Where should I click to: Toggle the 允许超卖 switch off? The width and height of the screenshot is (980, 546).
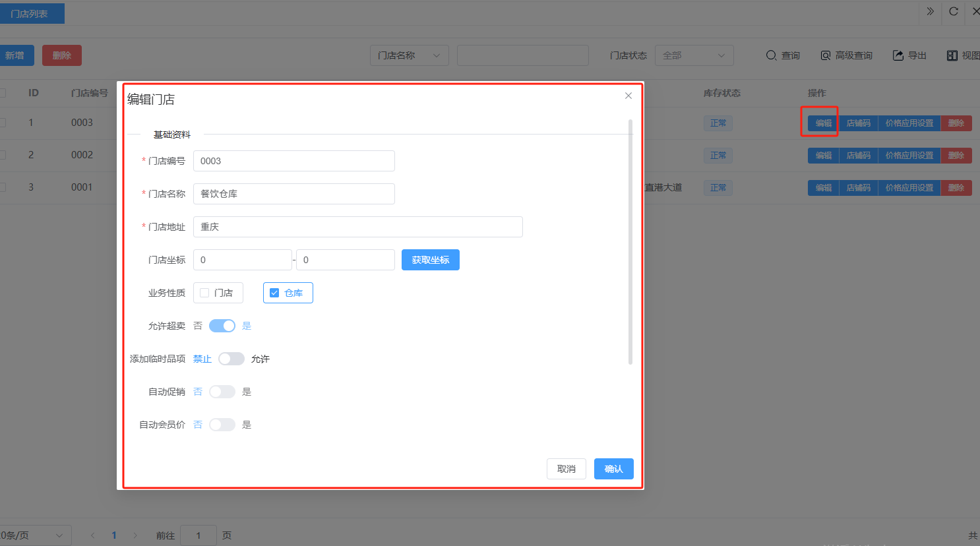[222, 326]
